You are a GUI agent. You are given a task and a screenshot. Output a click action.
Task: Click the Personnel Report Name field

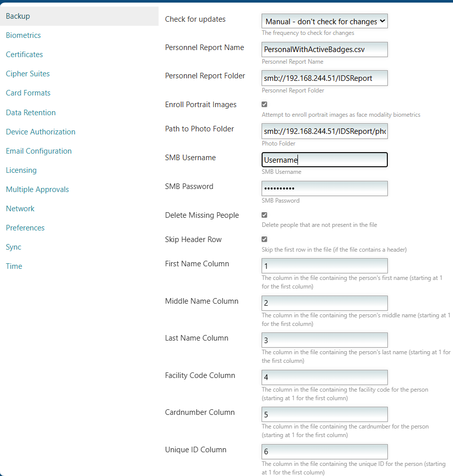pos(324,50)
